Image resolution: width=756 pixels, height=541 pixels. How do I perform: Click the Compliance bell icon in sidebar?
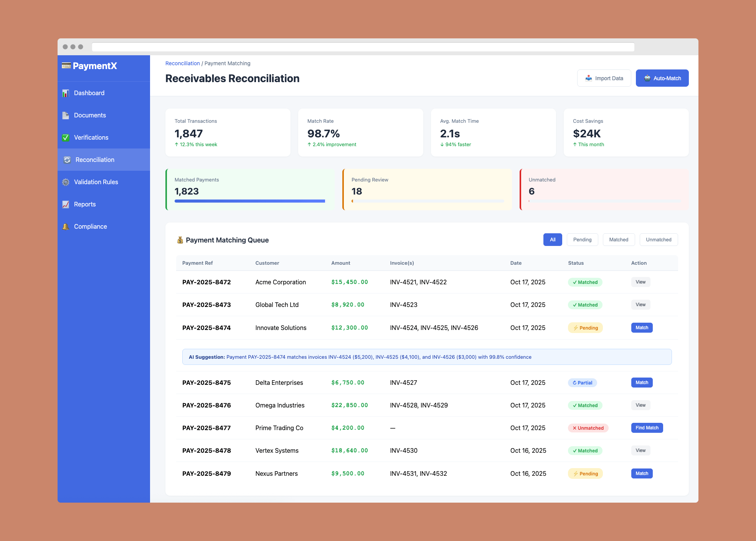[66, 227]
